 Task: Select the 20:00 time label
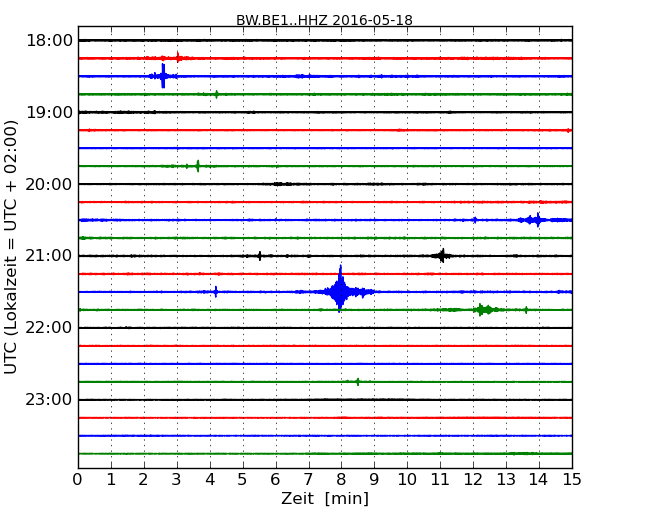point(50,184)
